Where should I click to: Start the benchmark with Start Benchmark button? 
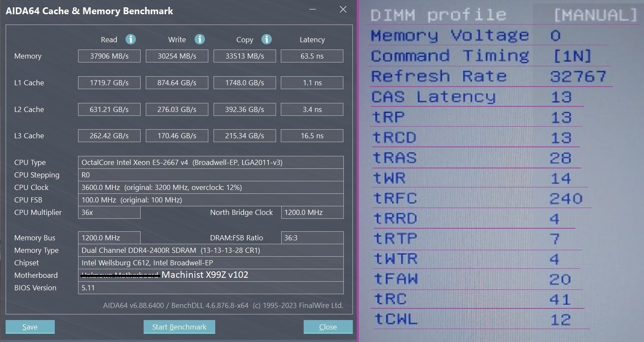[179, 327]
